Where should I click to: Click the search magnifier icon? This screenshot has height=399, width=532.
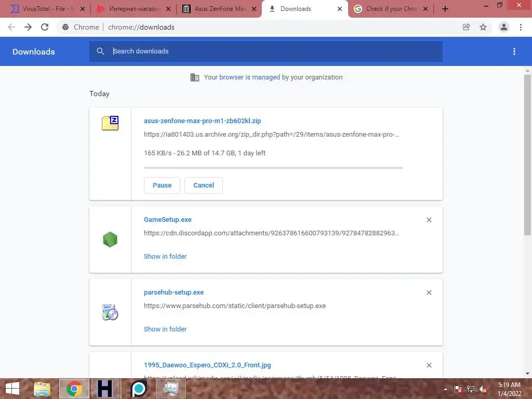(100, 51)
